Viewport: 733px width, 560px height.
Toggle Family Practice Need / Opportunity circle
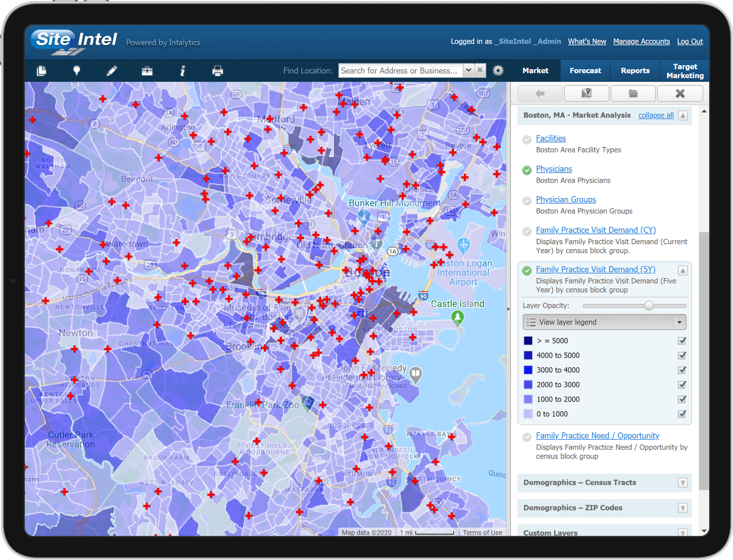tap(527, 437)
